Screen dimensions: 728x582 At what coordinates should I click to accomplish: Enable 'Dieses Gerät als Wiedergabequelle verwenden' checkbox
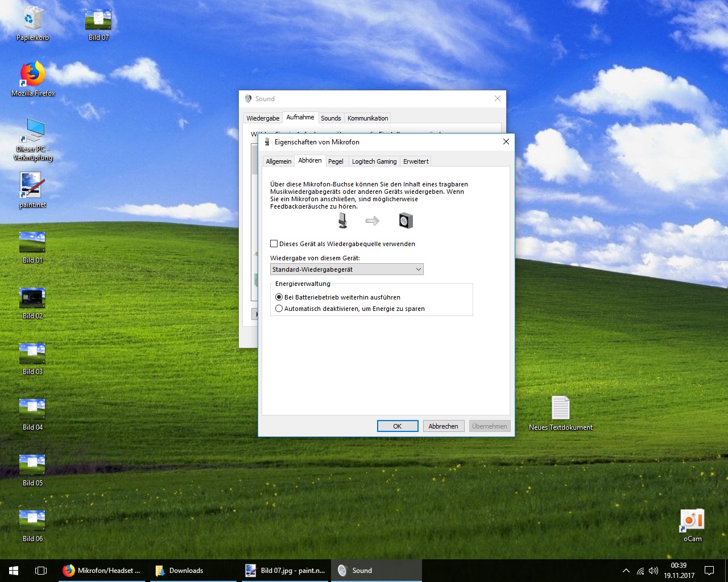342,244
